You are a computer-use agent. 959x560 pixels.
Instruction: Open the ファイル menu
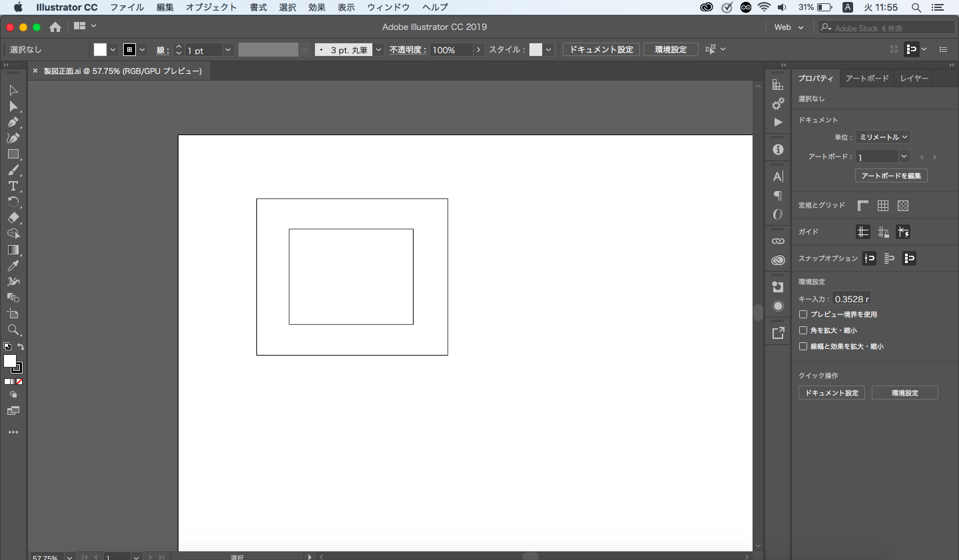127,7
